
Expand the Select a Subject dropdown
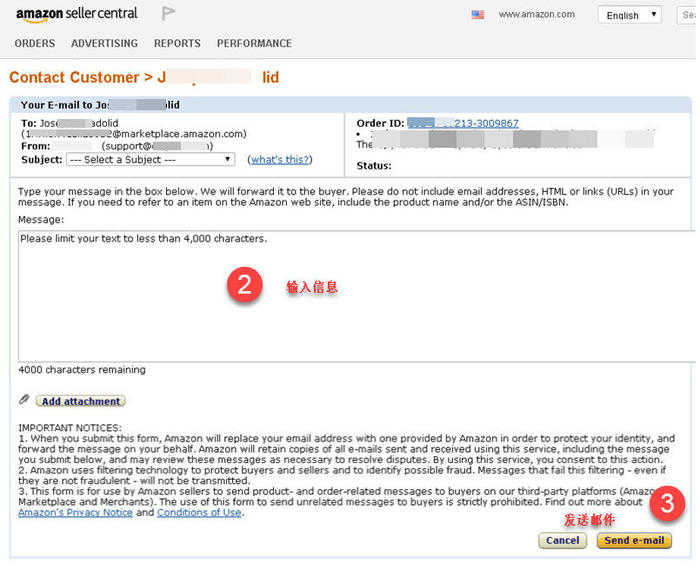click(150, 159)
